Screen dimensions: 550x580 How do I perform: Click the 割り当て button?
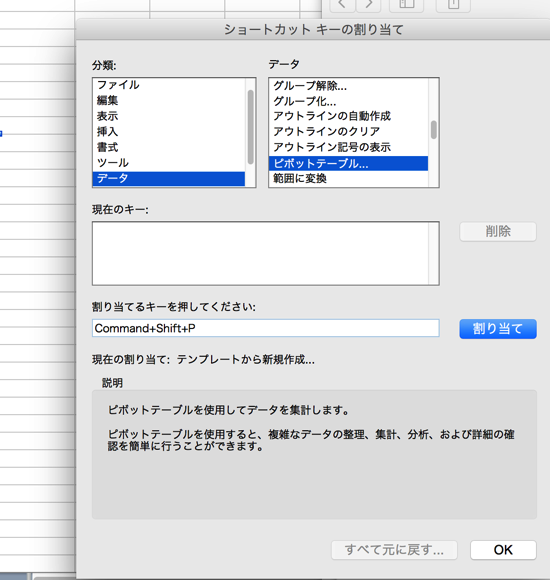click(x=498, y=328)
